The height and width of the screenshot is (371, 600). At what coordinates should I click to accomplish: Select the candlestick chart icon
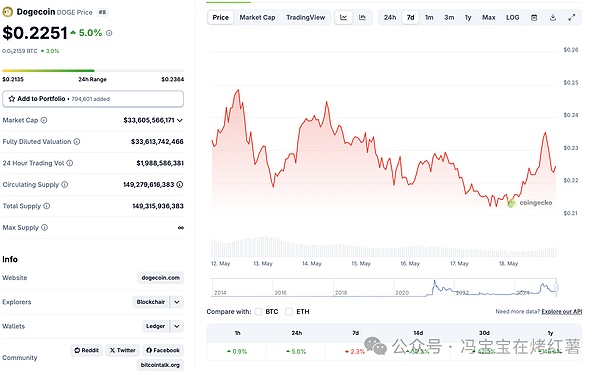pyautogui.click(x=362, y=18)
